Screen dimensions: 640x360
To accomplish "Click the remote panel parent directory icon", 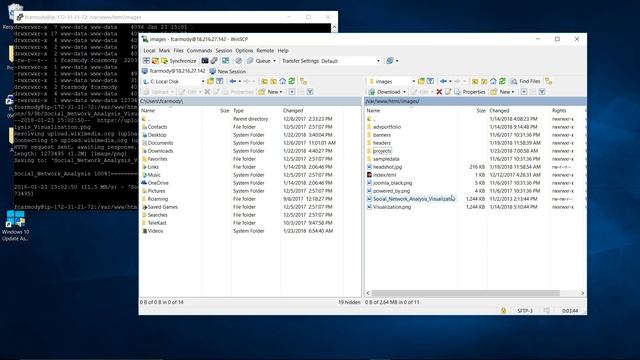I will click(475, 81).
